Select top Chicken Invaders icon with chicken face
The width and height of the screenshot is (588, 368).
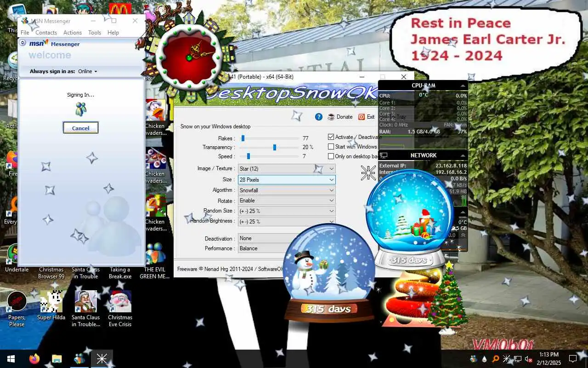155,118
